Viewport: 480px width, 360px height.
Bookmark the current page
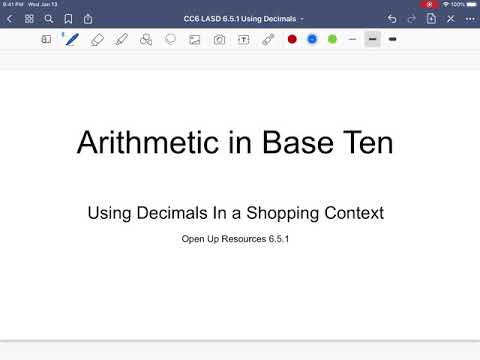[x=68, y=19]
